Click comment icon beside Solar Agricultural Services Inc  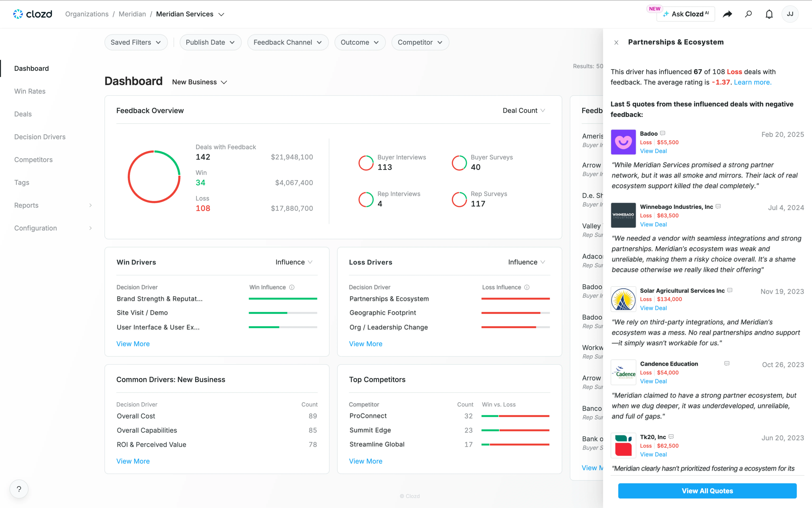coord(730,290)
